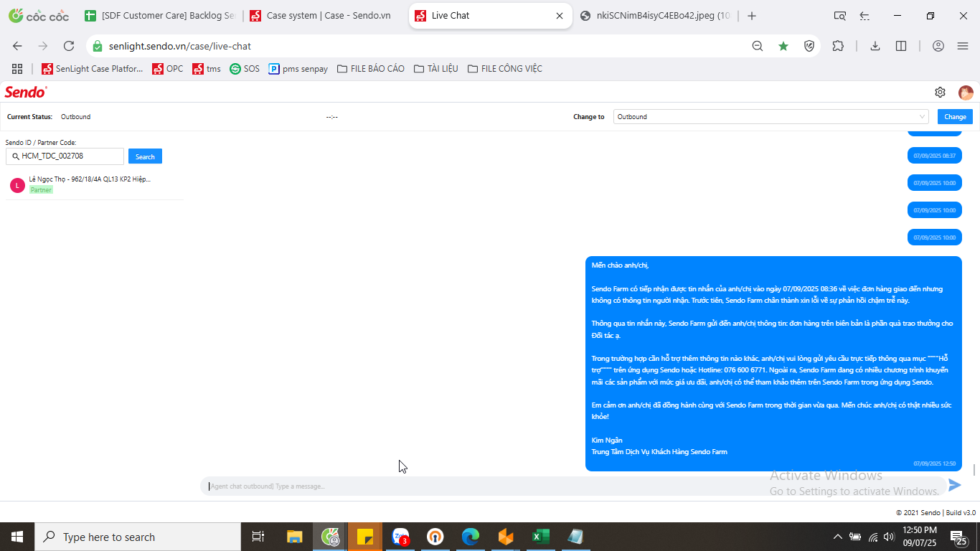View site security info lock icon
The height and width of the screenshot is (551, 980).
[98, 46]
